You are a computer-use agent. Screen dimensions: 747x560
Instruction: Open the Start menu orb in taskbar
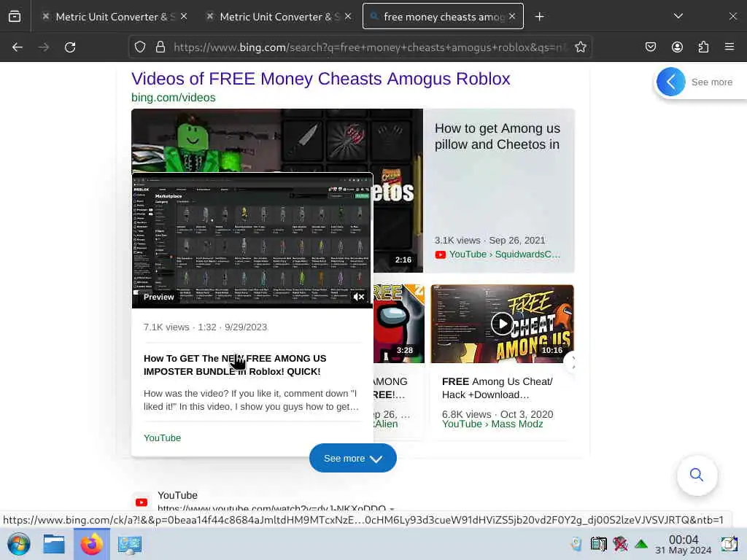(x=18, y=544)
